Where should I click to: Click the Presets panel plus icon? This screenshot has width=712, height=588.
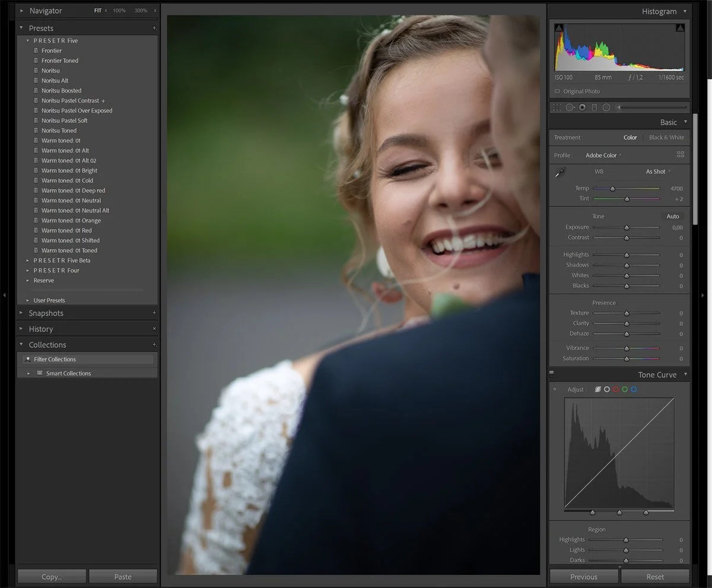154,28
